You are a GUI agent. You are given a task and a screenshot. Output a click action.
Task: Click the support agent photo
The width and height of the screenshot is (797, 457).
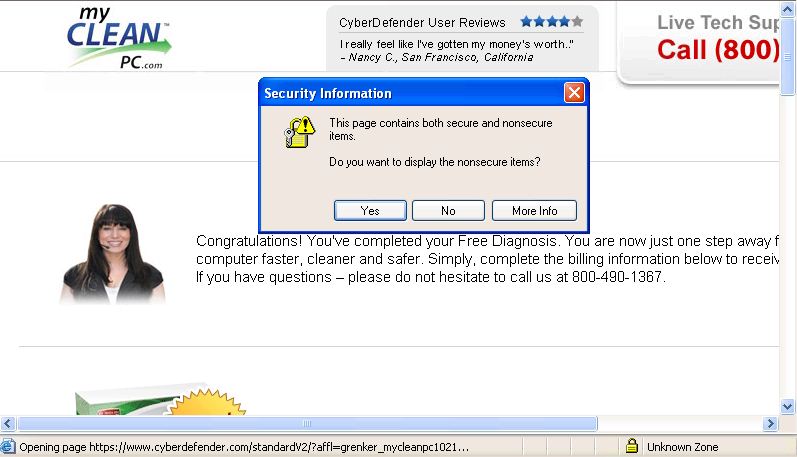tap(113, 254)
